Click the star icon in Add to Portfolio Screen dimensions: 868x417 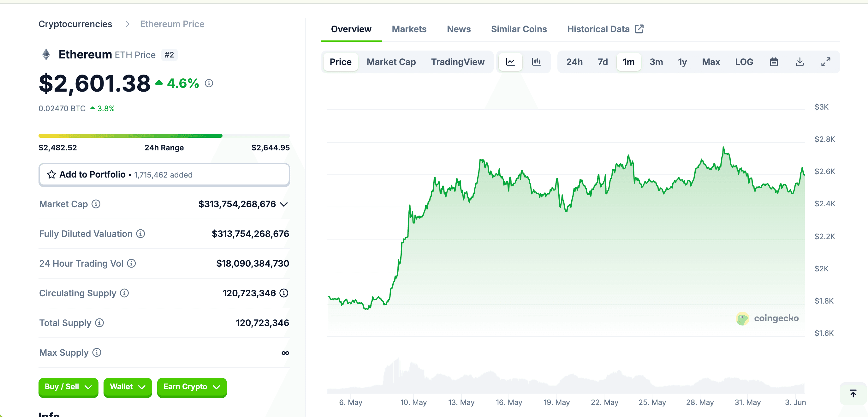pyautogui.click(x=51, y=174)
